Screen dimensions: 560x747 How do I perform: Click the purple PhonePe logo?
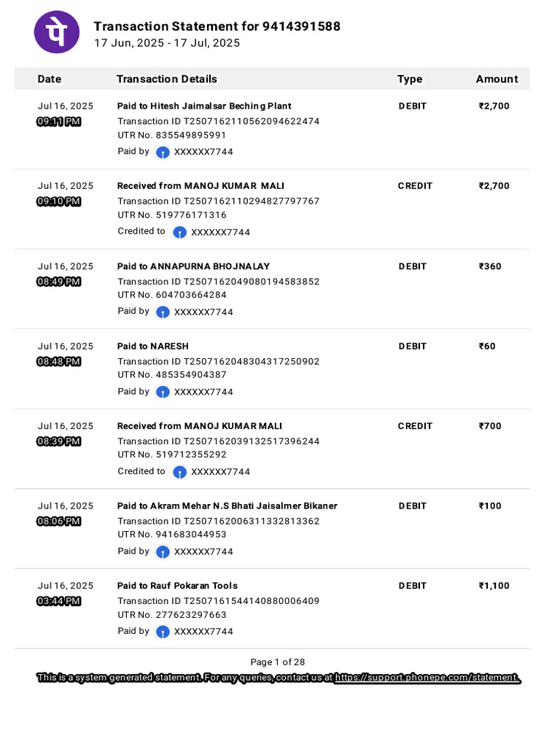click(57, 32)
